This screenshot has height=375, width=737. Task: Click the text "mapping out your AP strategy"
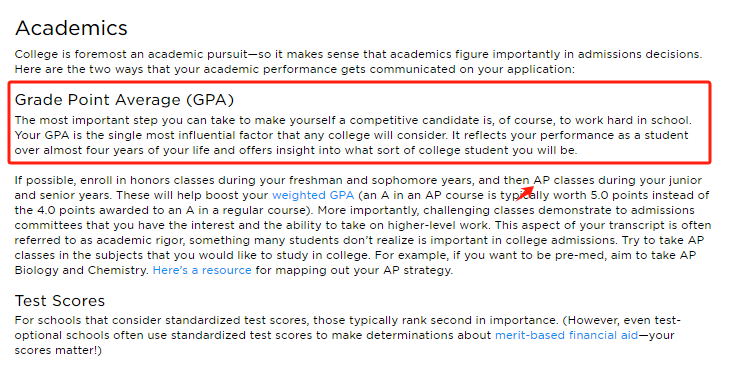(364, 270)
